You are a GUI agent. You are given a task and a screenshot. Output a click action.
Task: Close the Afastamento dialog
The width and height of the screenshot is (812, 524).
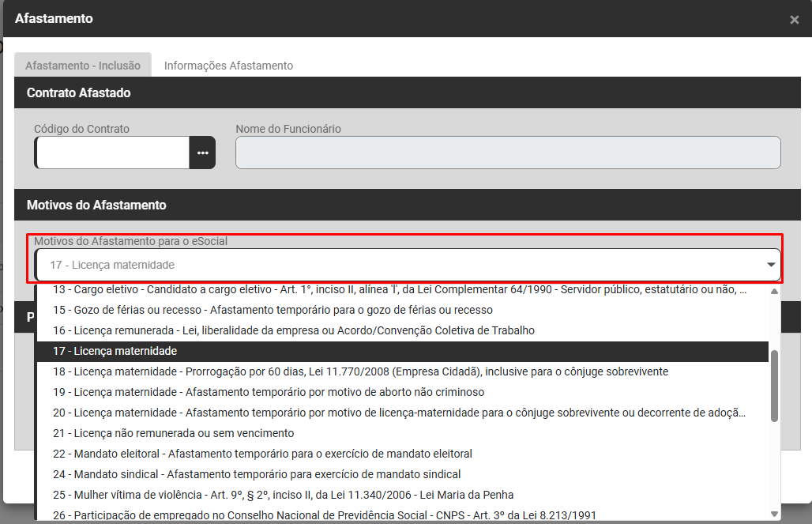point(794,20)
